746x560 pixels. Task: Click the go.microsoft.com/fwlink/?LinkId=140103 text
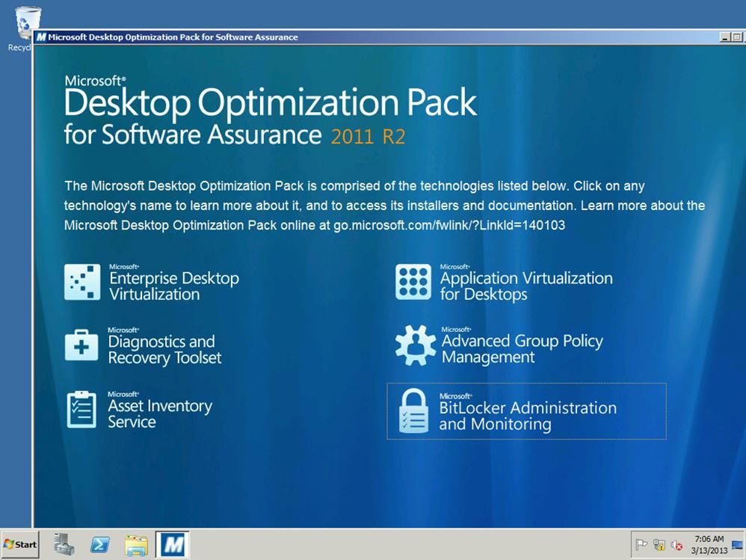tap(449, 225)
